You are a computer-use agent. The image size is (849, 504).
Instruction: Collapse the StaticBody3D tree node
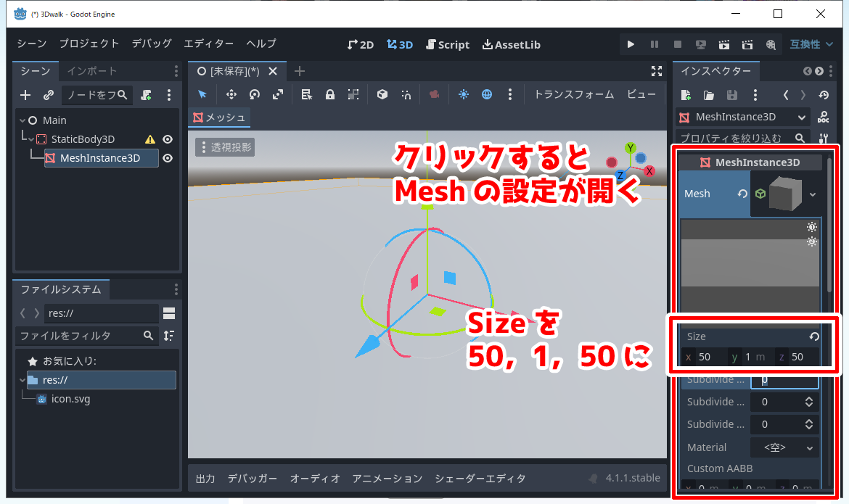31,139
